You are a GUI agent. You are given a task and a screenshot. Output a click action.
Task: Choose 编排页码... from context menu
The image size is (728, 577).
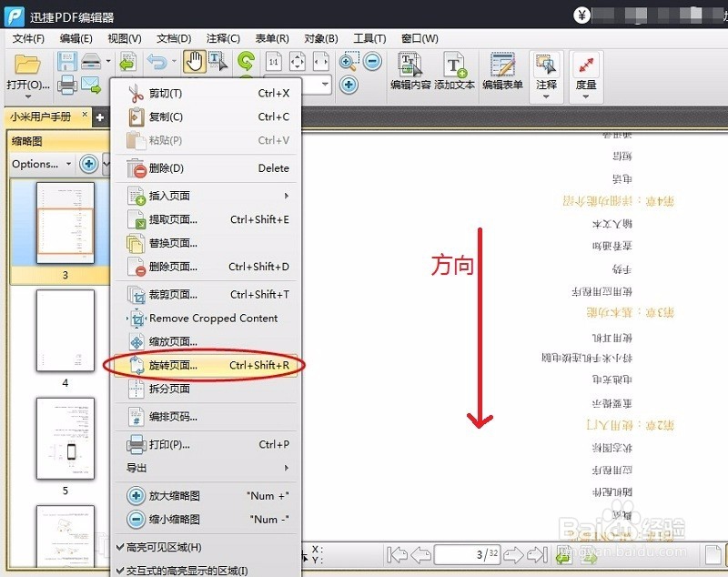[x=206, y=417]
